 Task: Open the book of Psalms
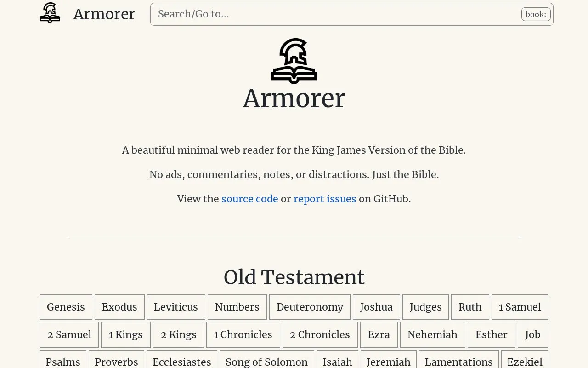click(x=63, y=359)
